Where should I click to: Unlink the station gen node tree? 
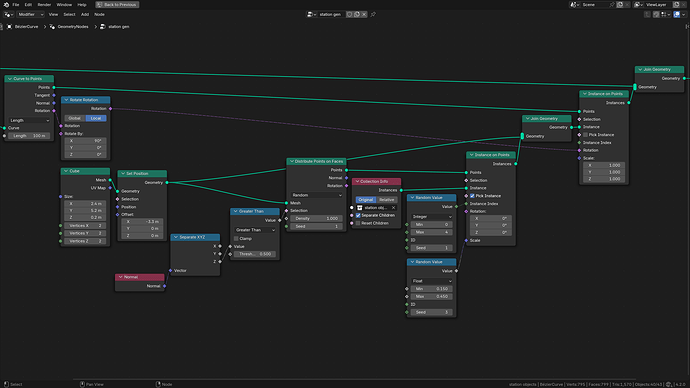[x=364, y=15]
